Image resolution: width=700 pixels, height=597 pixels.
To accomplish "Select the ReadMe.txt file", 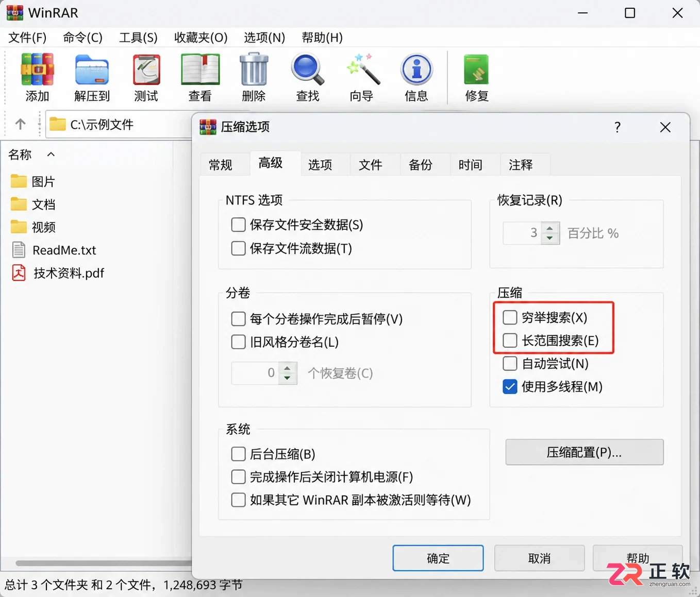I will coord(54,250).
